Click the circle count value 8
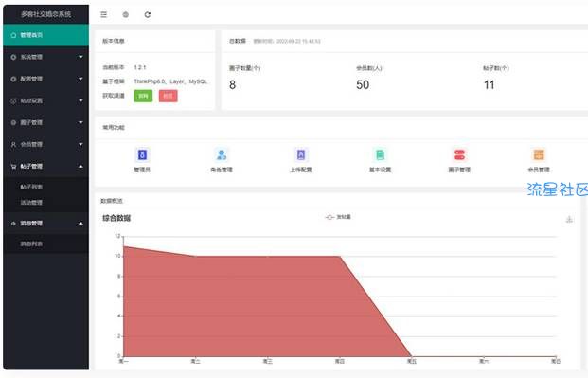Screen dimensions: 588x378 coord(233,85)
